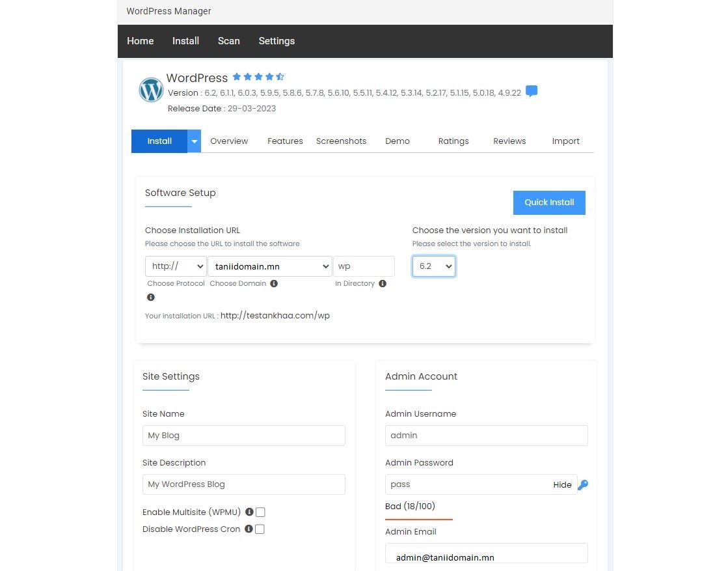This screenshot has width=728, height=571.
Task: Click Hide in the password field
Action: tap(562, 484)
